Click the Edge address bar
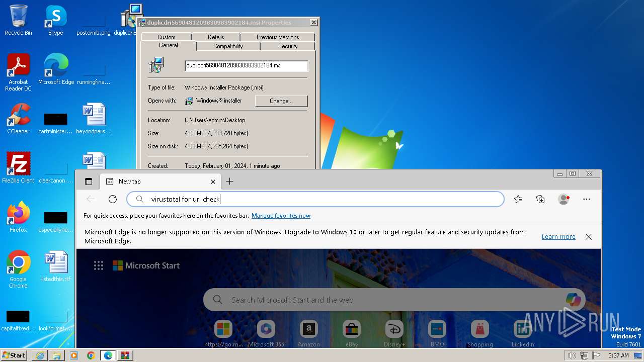644x362 pixels. point(315,199)
